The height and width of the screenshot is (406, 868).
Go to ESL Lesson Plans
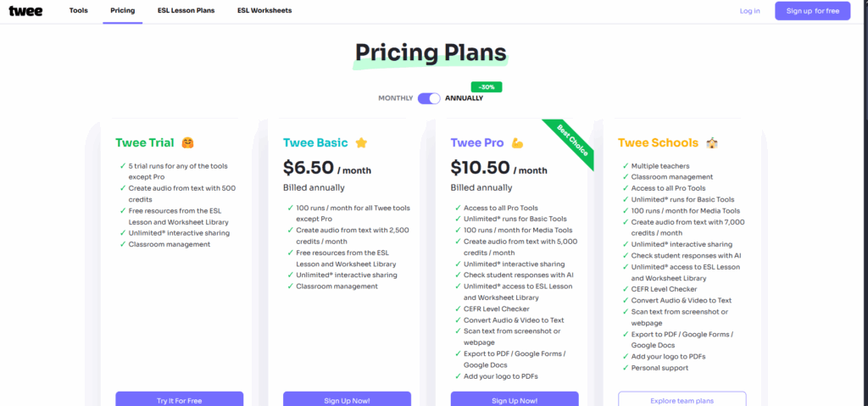pos(186,11)
